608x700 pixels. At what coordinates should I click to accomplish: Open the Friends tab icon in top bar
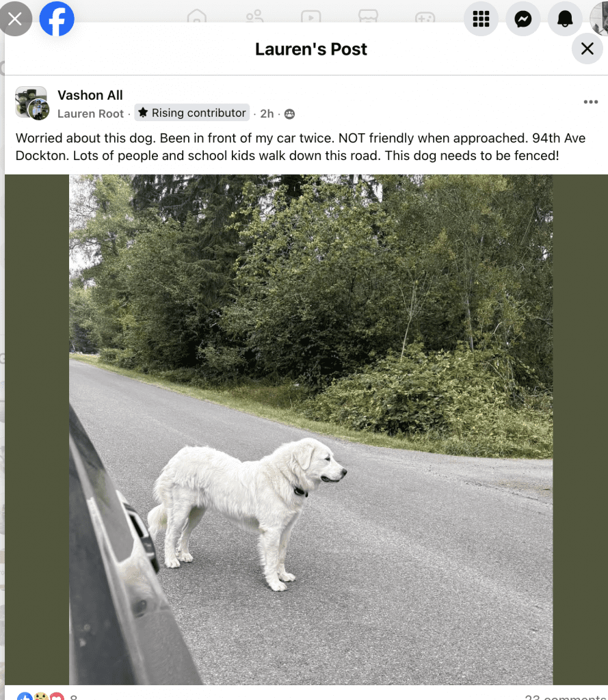click(x=254, y=17)
